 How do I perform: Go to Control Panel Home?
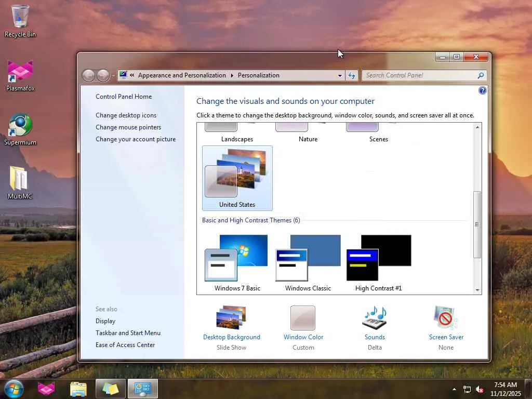pyautogui.click(x=124, y=96)
